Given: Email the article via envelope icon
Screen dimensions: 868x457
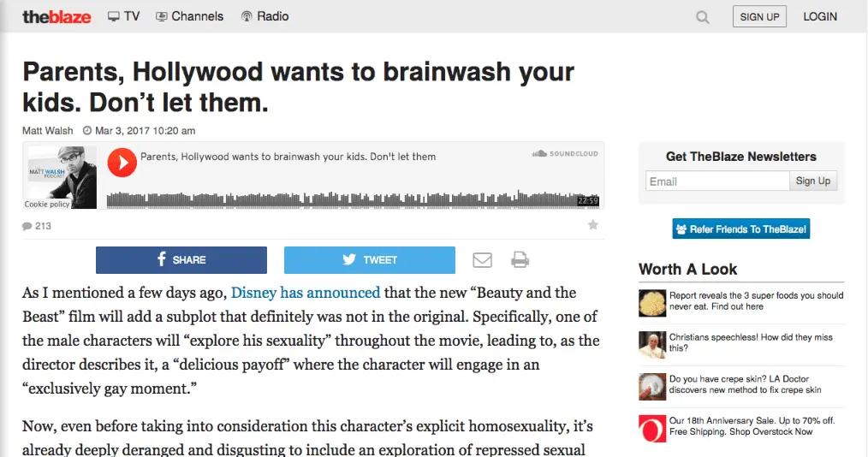Looking at the screenshot, I should coord(482,260).
